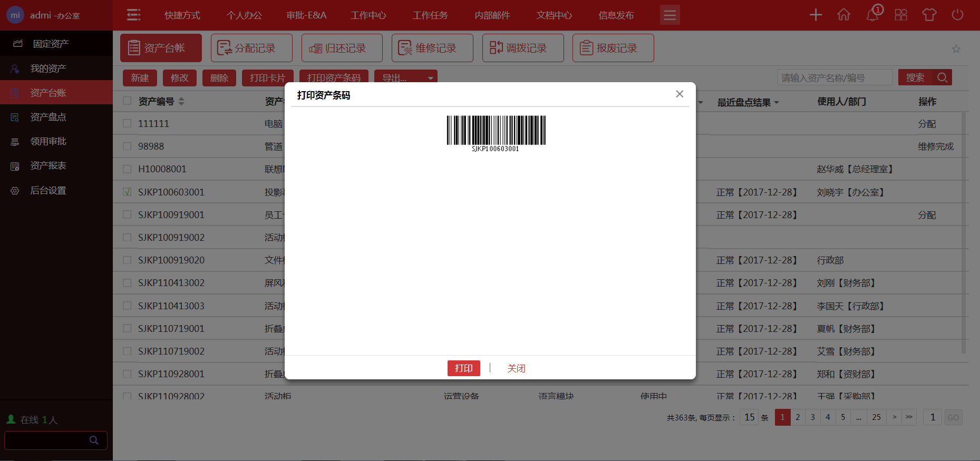This screenshot has width=980, height=461.
Task: Click the home icon in top bar
Action: (843, 15)
